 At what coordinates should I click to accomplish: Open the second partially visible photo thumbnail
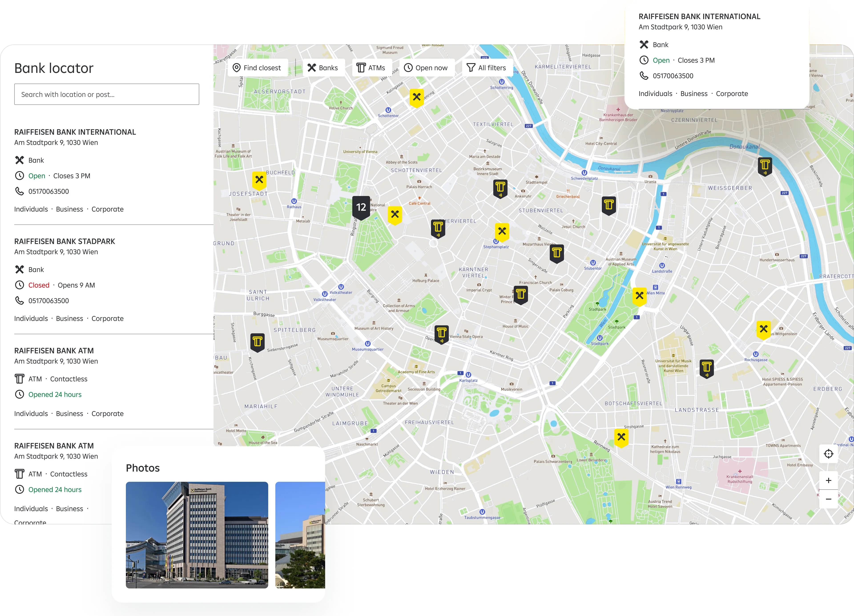click(x=300, y=535)
